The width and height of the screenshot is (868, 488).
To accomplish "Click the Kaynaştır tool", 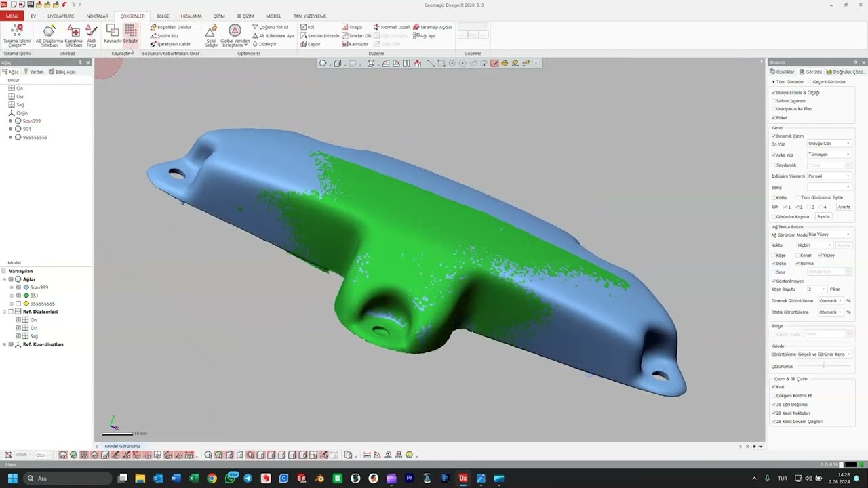I will click(113, 35).
